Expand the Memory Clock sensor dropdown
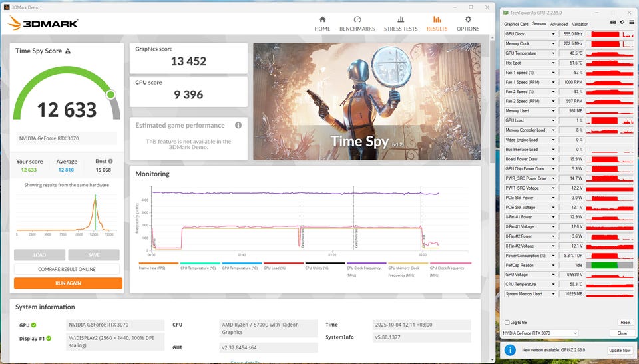The width and height of the screenshot is (639, 364). (x=553, y=44)
